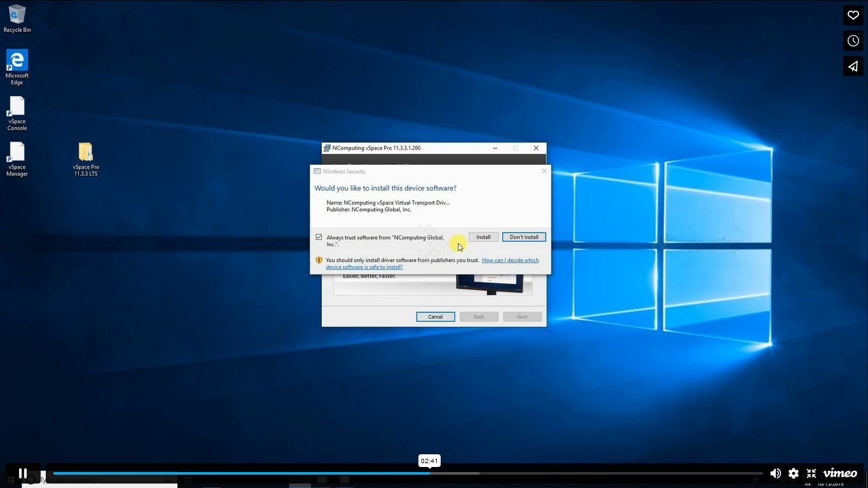This screenshot has height=488, width=868.
Task: Mute the video volume speaker icon
Action: 775,473
